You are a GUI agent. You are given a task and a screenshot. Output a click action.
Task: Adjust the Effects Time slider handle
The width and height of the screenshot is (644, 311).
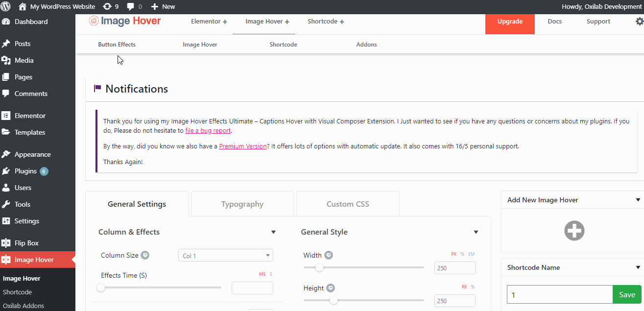[x=101, y=287]
